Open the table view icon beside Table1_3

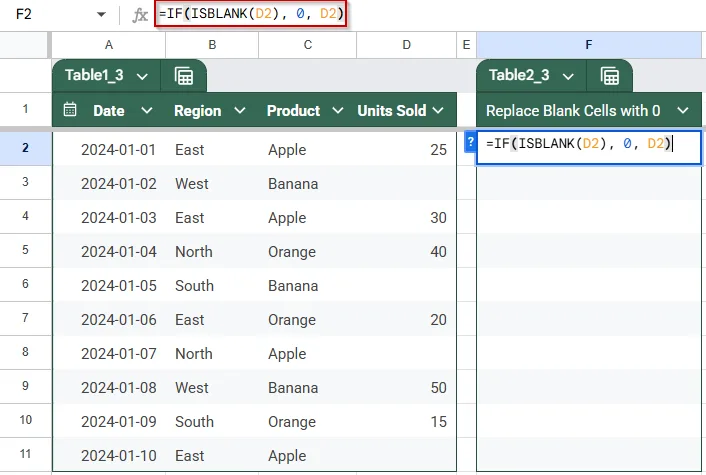pyautogui.click(x=184, y=76)
